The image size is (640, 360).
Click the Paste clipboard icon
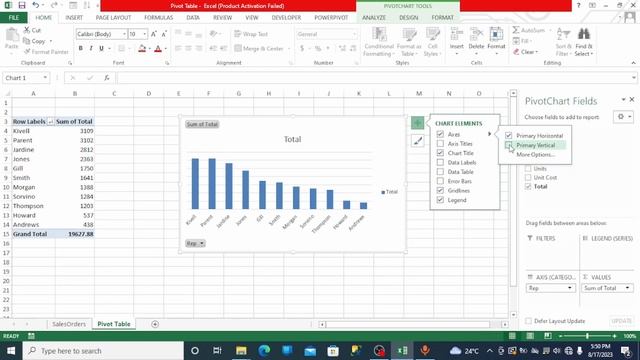pos(12,36)
